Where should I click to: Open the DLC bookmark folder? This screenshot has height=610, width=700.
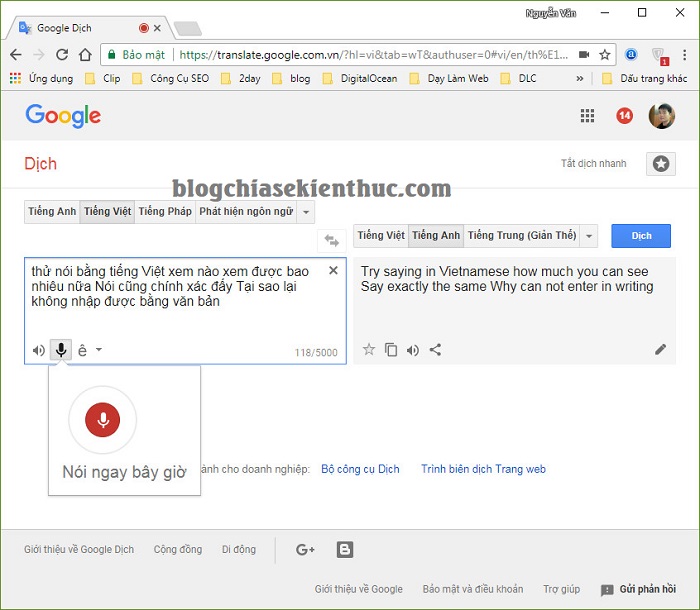pos(518,79)
